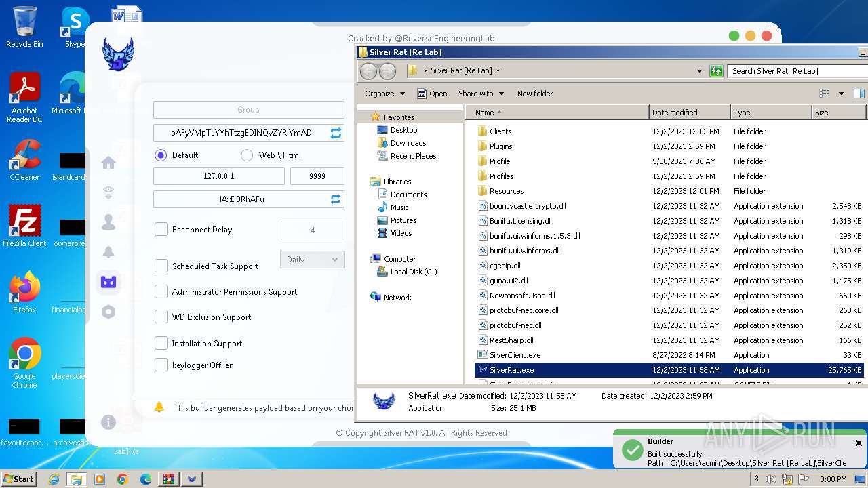This screenshot has width=868, height=488.
Task: Sort files by Name column
Action: (557, 113)
